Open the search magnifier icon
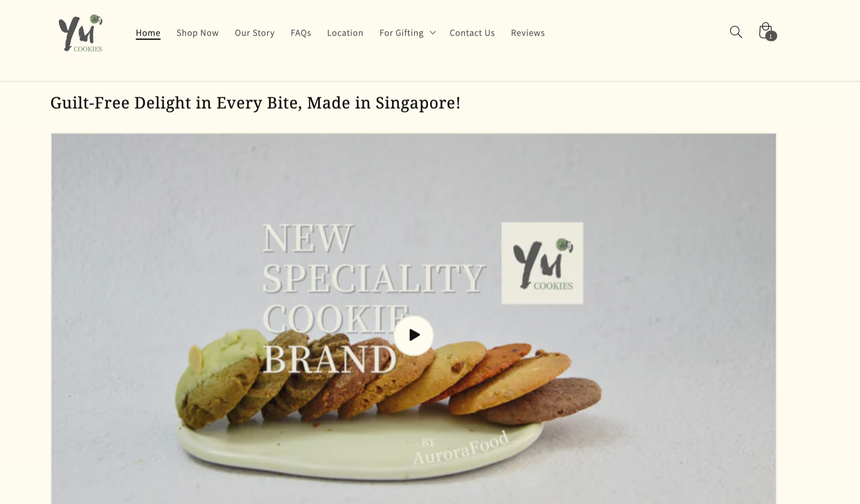 (736, 32)
